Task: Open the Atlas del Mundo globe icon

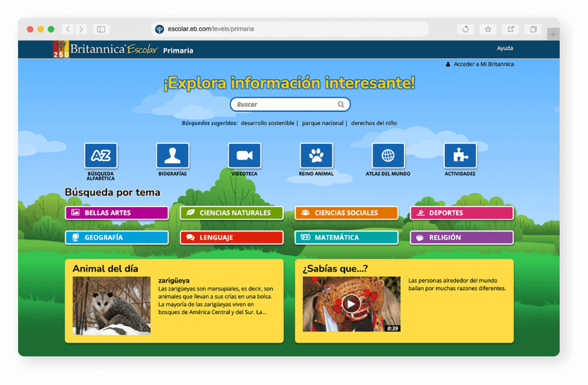Action: [388, 155]
